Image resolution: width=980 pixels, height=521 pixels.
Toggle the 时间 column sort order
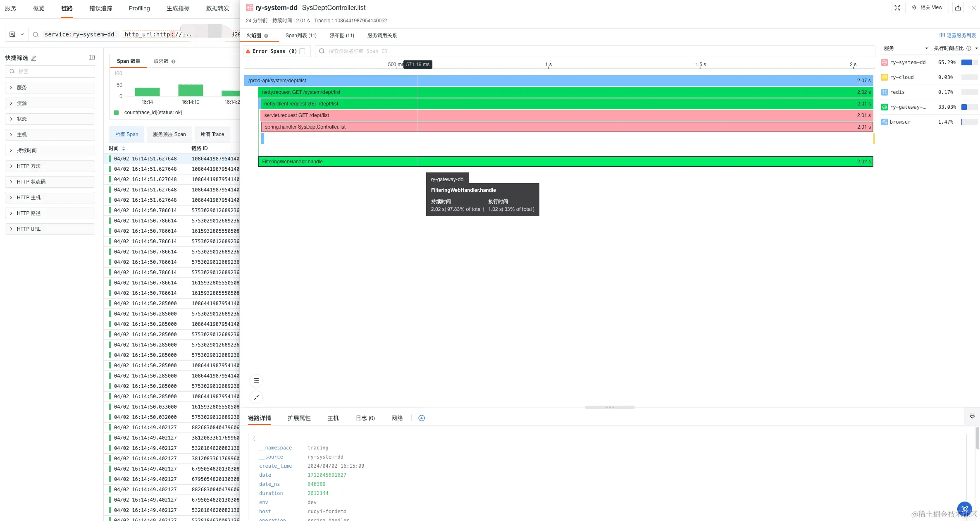click(124, 148)
